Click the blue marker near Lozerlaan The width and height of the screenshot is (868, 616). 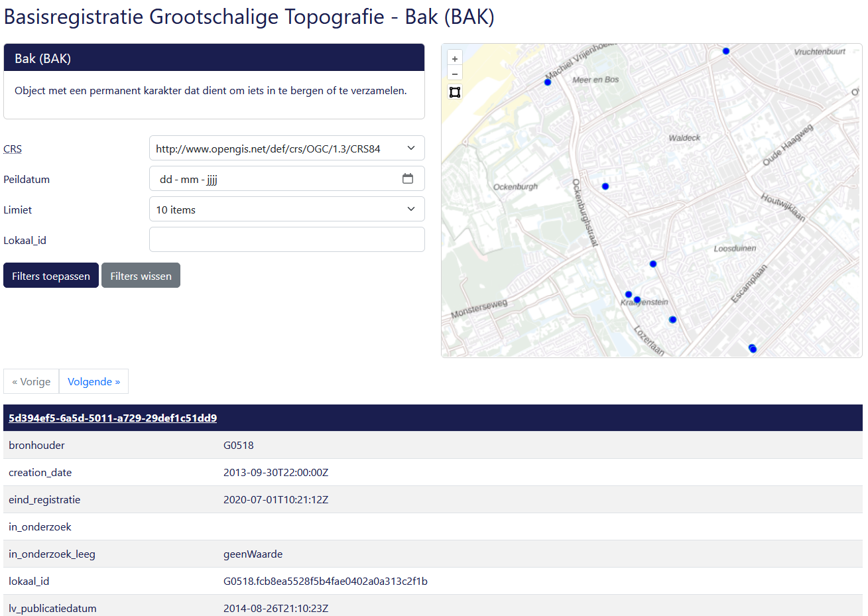672,320
